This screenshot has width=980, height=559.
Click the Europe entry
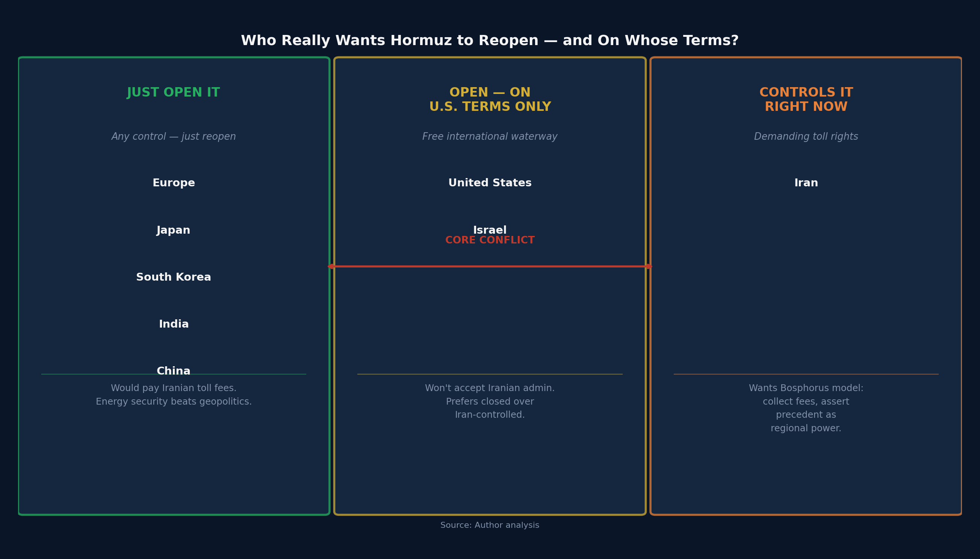(x=174, y=183)
